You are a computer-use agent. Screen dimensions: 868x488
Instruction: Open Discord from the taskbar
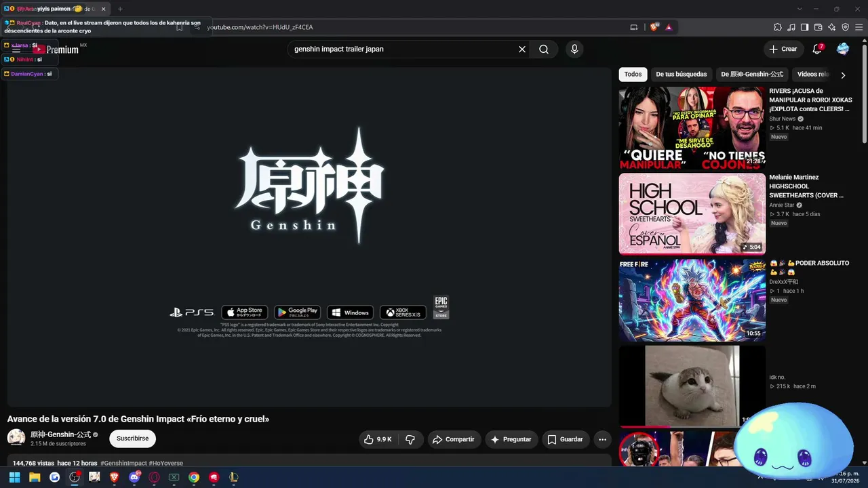coord(134,477)
